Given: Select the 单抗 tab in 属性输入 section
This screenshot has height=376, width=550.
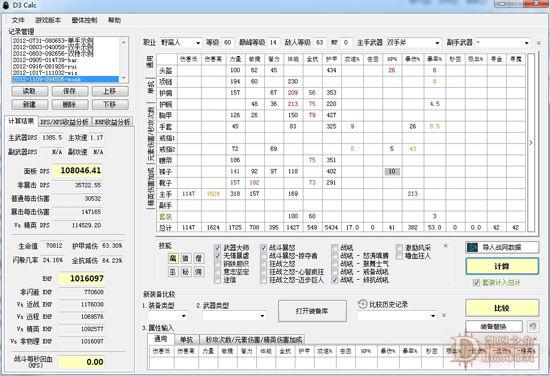Looking at the screenshot, I should point(186,339).
